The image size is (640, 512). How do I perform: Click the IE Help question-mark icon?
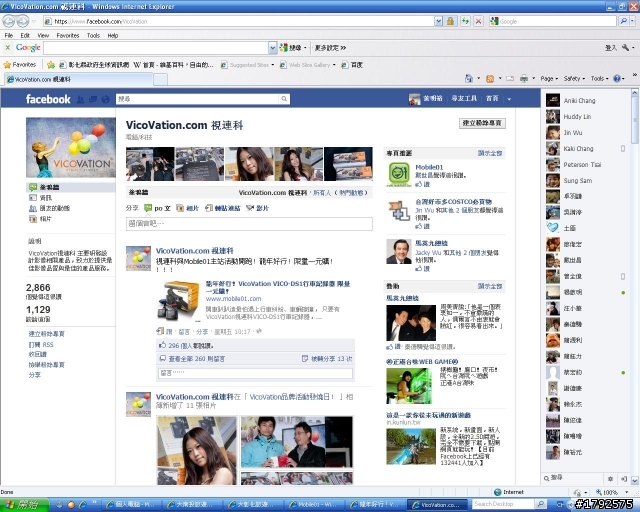tap(617, 78)
